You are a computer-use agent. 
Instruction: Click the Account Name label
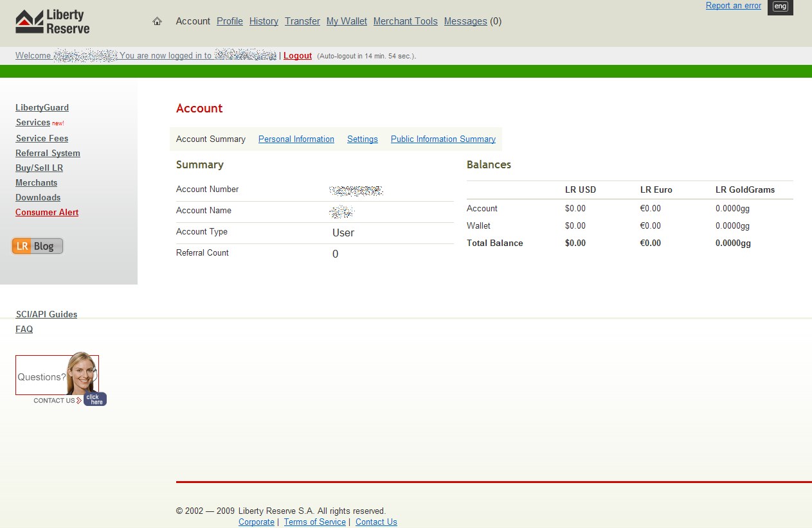tap(204, 211)
